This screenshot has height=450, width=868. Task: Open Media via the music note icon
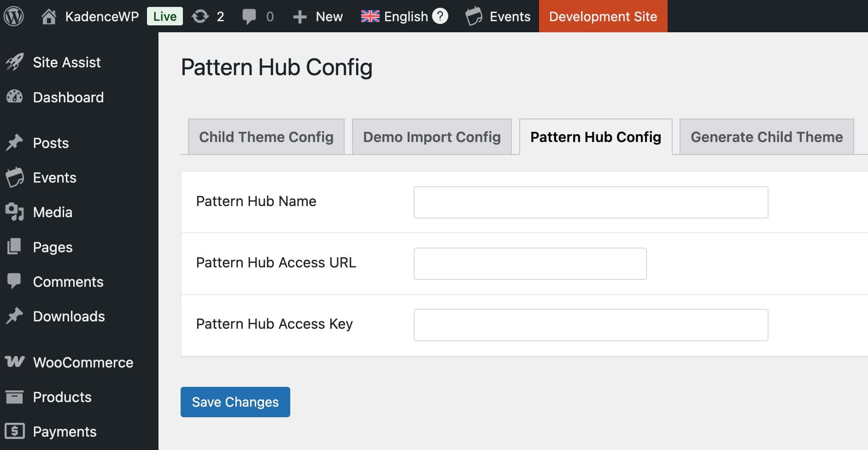coord(15,212)
